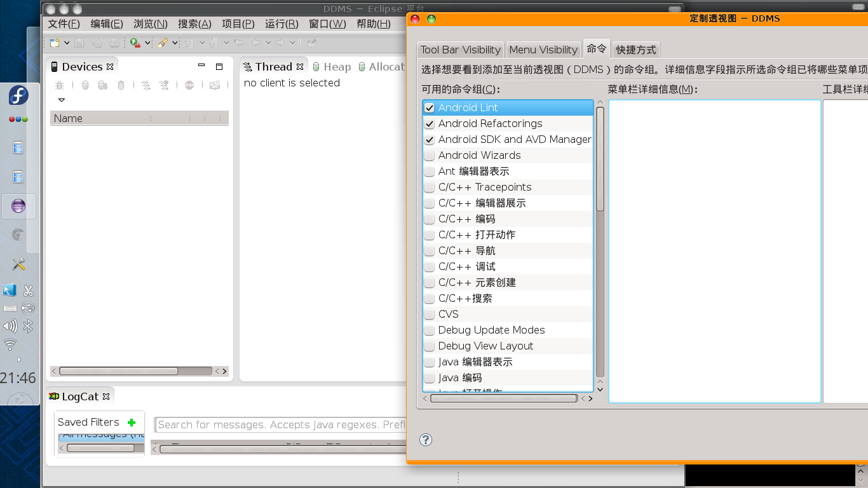The image size is (868, 488).
Task: Add a new saved LogCat filter
Action: [x=132, y=423]
